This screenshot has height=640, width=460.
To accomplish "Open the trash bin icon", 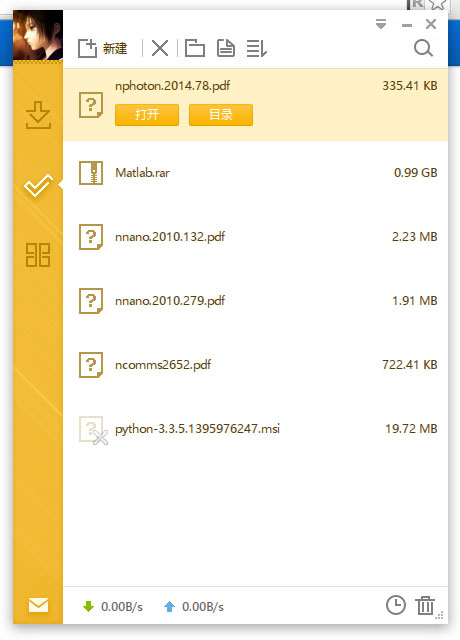I will 425,605.
